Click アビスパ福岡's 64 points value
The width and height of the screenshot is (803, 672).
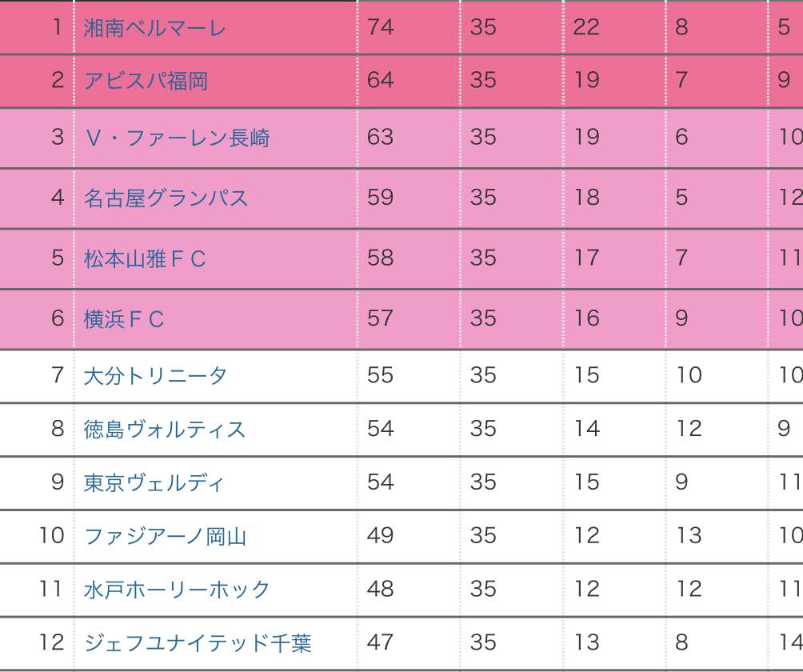point(381,80)
